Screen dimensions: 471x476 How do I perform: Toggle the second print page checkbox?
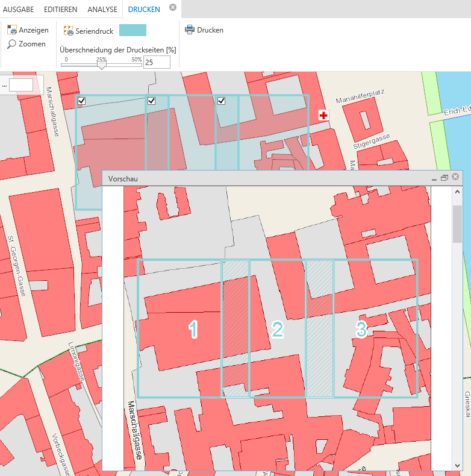(152, 101)
